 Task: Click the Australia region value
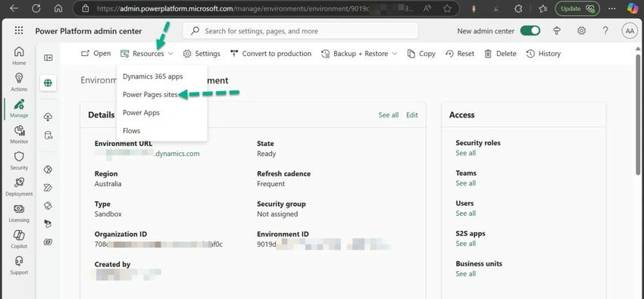(108, 184)
